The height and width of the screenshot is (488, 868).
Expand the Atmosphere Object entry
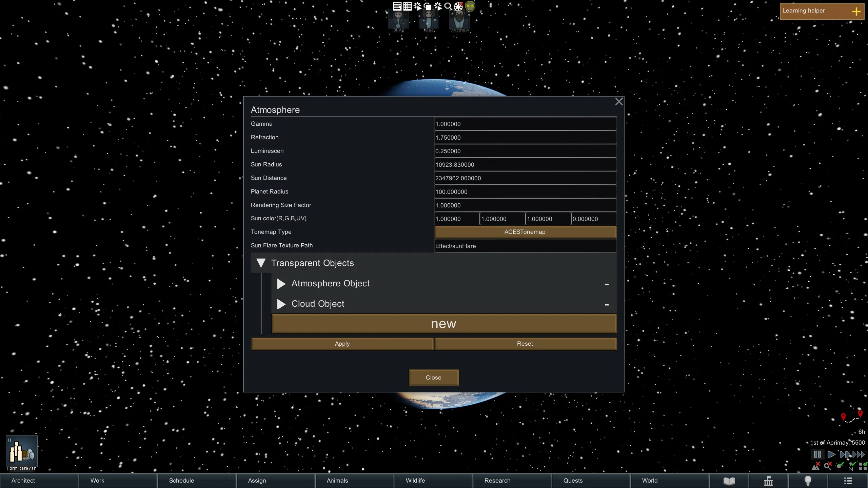[281, 284]
